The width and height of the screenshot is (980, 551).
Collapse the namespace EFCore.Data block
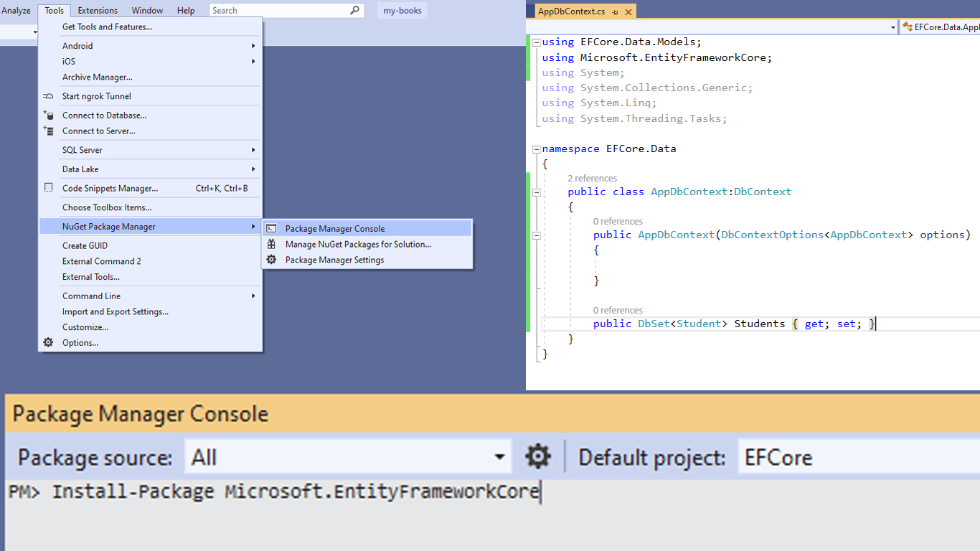tap(537, 149)
